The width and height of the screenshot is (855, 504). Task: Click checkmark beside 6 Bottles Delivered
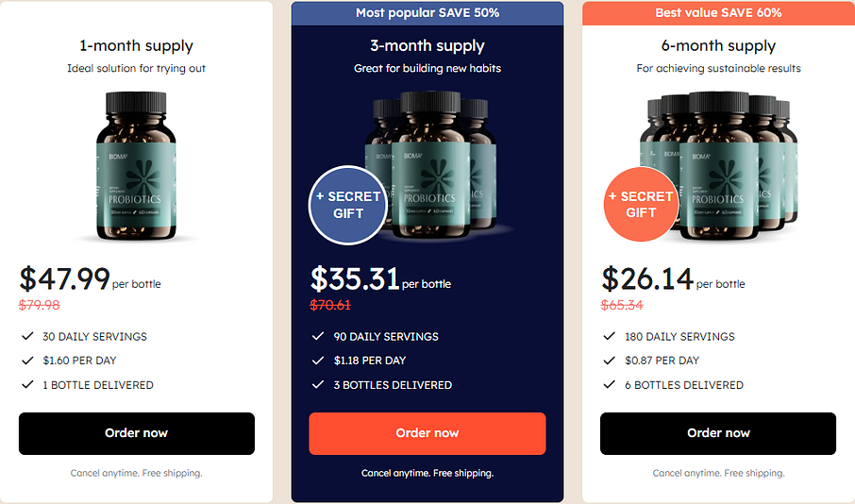click(609, 385)
